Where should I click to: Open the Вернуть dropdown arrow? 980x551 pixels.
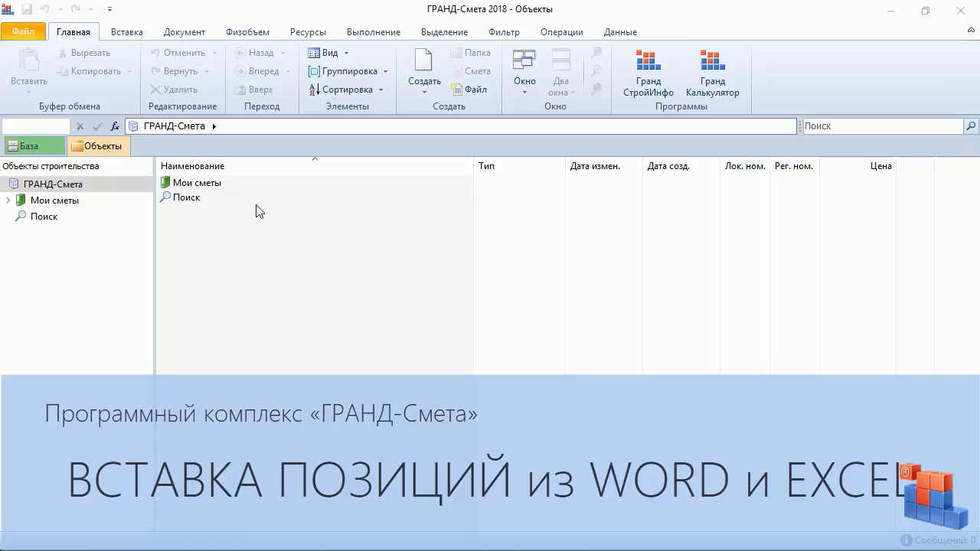pyautogui.click(x=207, y=71)
